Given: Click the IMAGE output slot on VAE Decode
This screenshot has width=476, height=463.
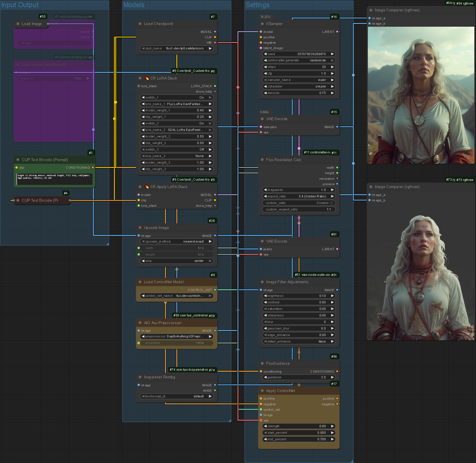Looking at the screenshot, I should (337, 127).
